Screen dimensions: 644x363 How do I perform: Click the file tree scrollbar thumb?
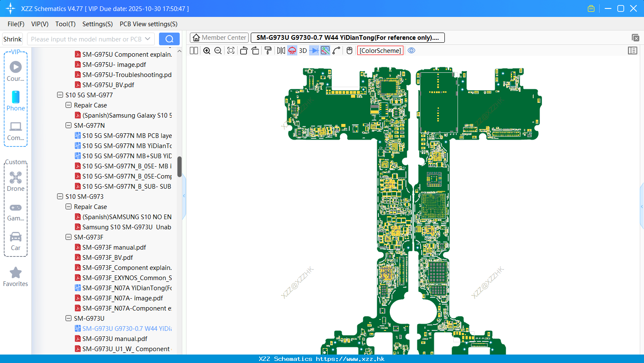click(179, 167)
